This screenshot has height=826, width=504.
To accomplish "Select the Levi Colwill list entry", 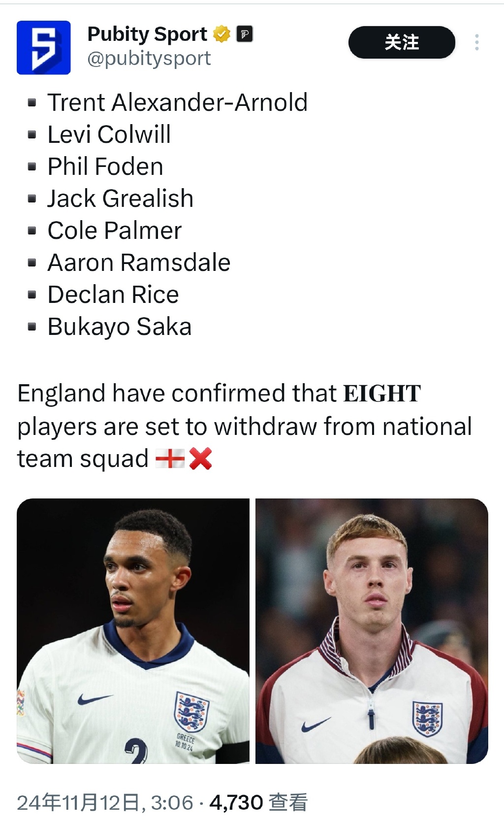I will [109, 134].
